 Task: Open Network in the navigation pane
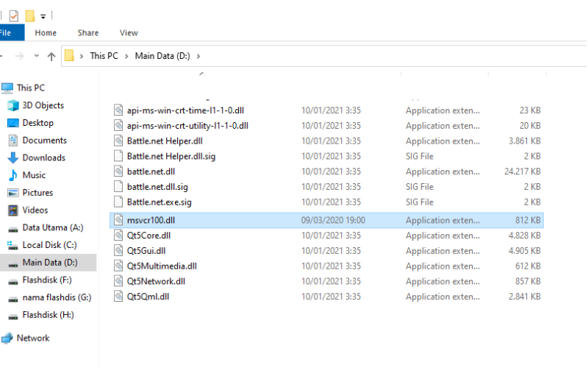click(x=33, y=338)
